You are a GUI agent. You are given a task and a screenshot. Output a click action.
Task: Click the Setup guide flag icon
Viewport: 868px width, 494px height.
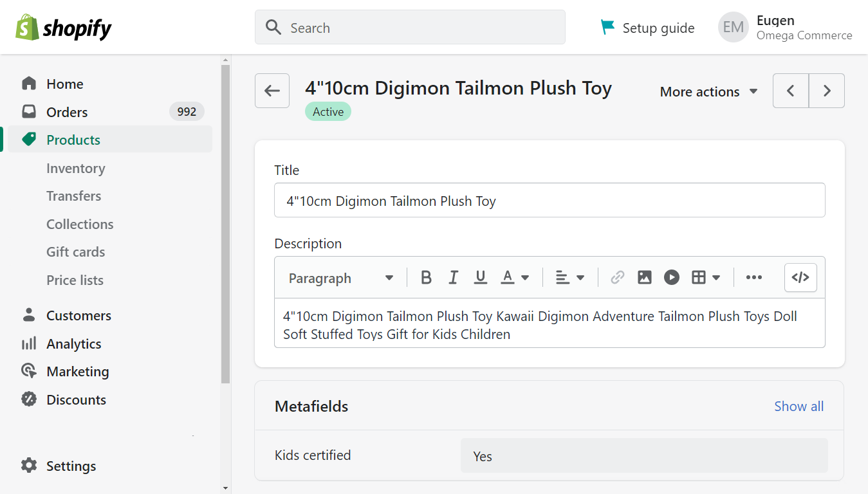(607, 27)
